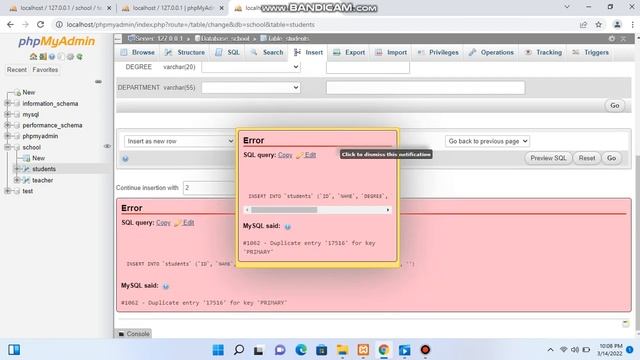The width and height of the screenshot is (640, 360).
Task: Show hidden items eye icon next to school
Action: [x=107, y=146]
